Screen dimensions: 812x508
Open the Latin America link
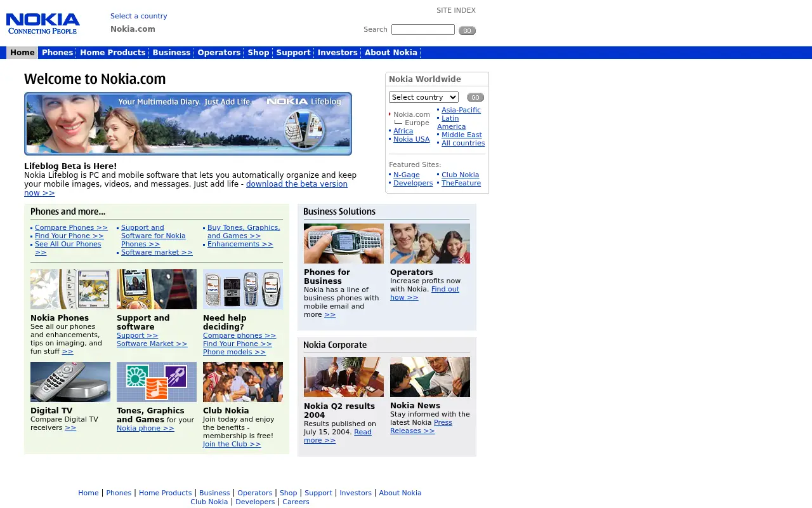tap(451, 123)
